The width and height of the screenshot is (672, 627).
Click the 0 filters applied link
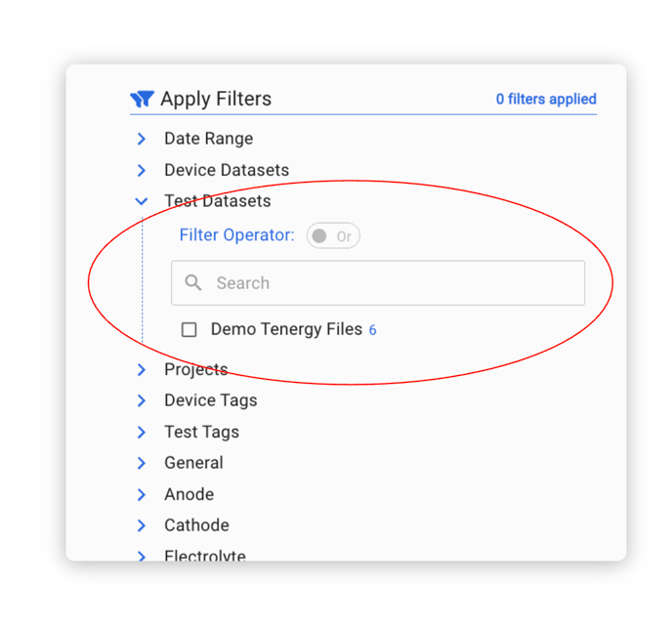point(545,99)
